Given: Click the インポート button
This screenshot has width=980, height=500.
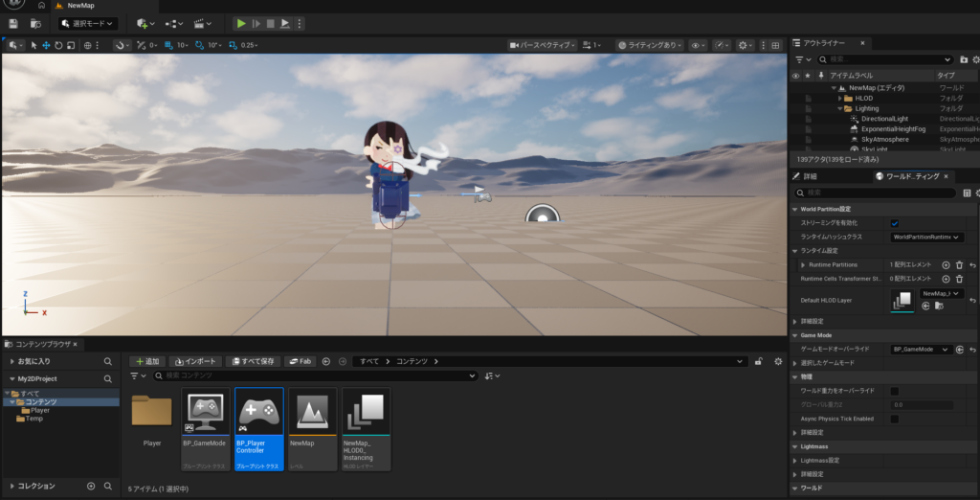Looking at the screenshot, I should tap(195, 361).
